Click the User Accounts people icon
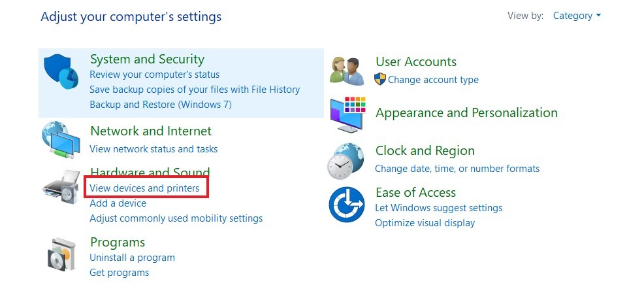 (347, 71)
